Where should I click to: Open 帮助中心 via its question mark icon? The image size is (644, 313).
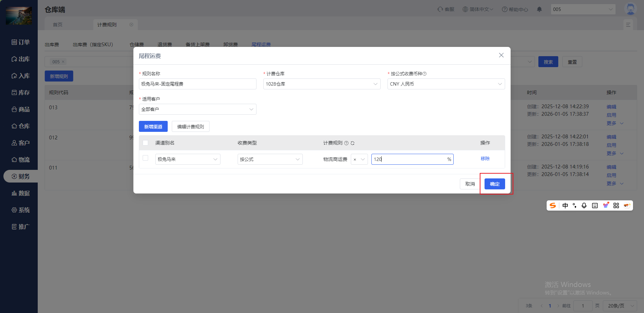click(504, 9)
